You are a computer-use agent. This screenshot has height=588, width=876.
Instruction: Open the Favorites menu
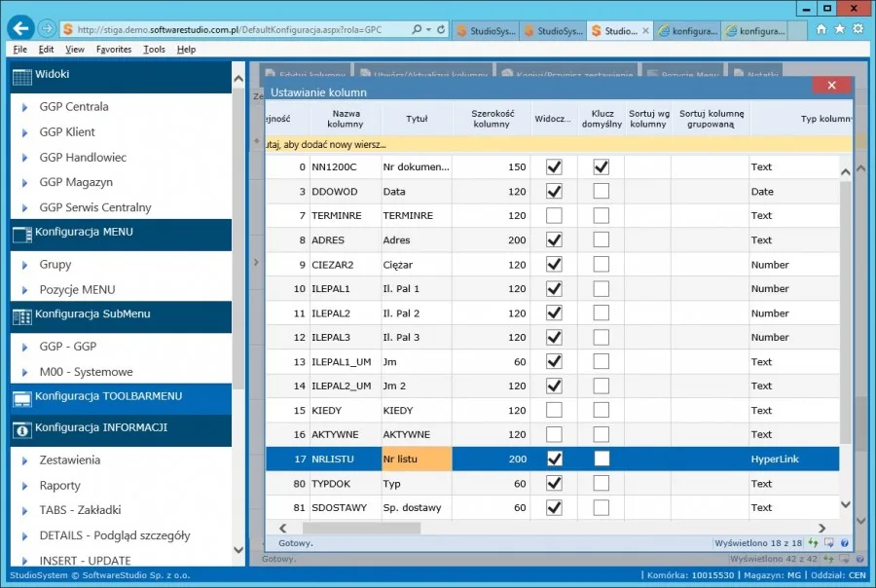[x=114, y=50]
